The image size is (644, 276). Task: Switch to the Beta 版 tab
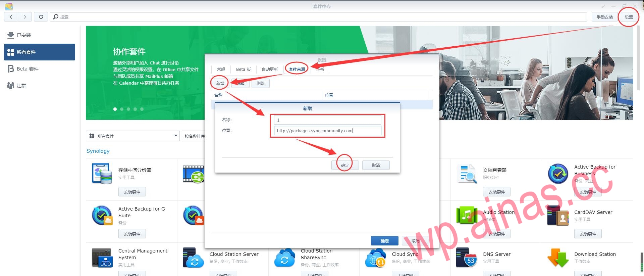coord(243,70)
